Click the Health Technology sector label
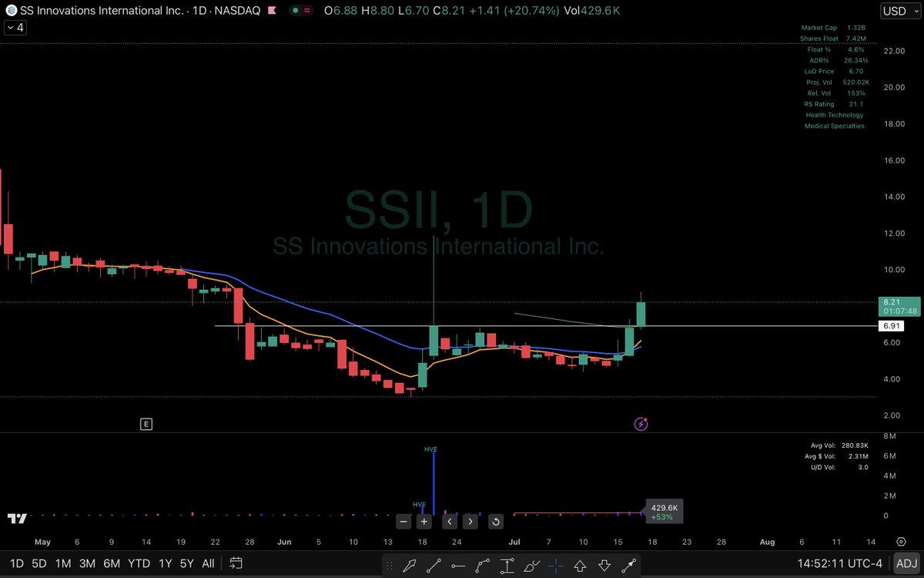924x578 pixels. coord(835,115)
